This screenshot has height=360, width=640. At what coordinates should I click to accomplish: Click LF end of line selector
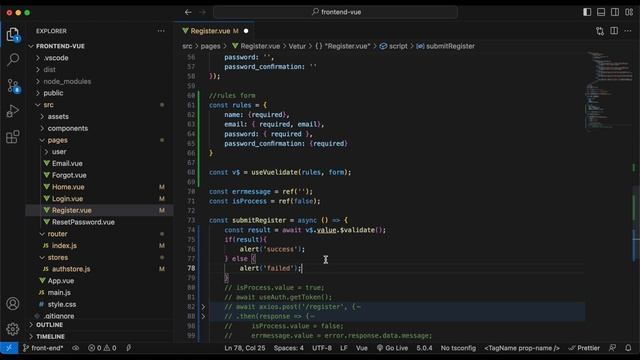point(344,348)
